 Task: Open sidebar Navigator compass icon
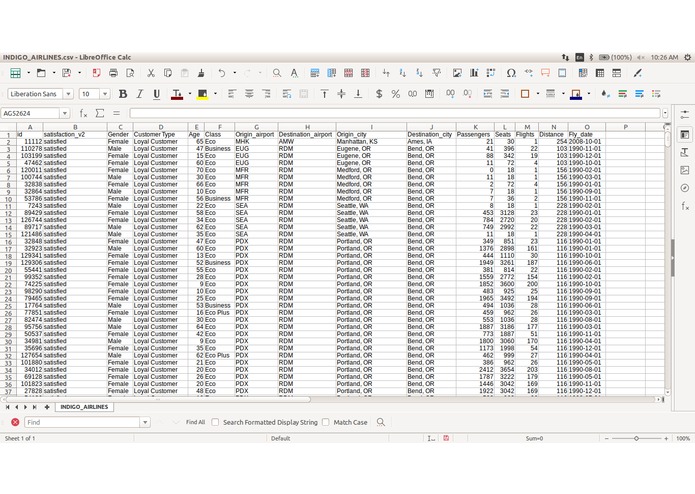click(x=685, y=188)
